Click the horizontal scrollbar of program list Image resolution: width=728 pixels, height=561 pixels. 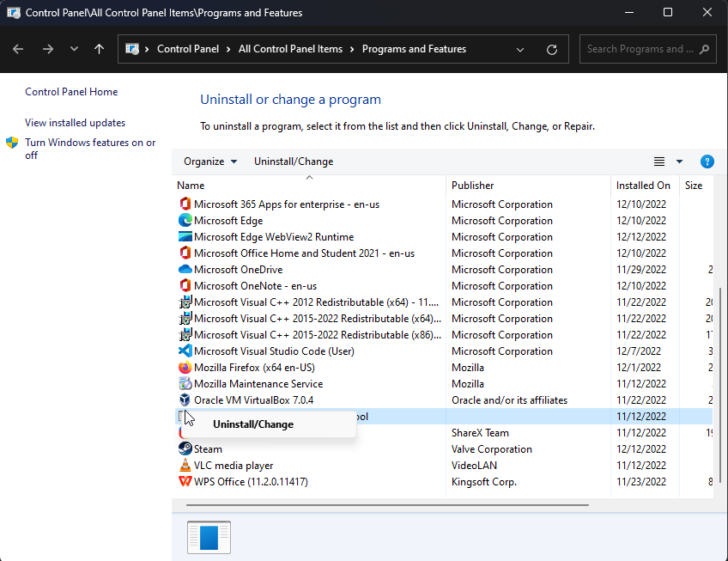pyautogui.click(x=387, y=504)
